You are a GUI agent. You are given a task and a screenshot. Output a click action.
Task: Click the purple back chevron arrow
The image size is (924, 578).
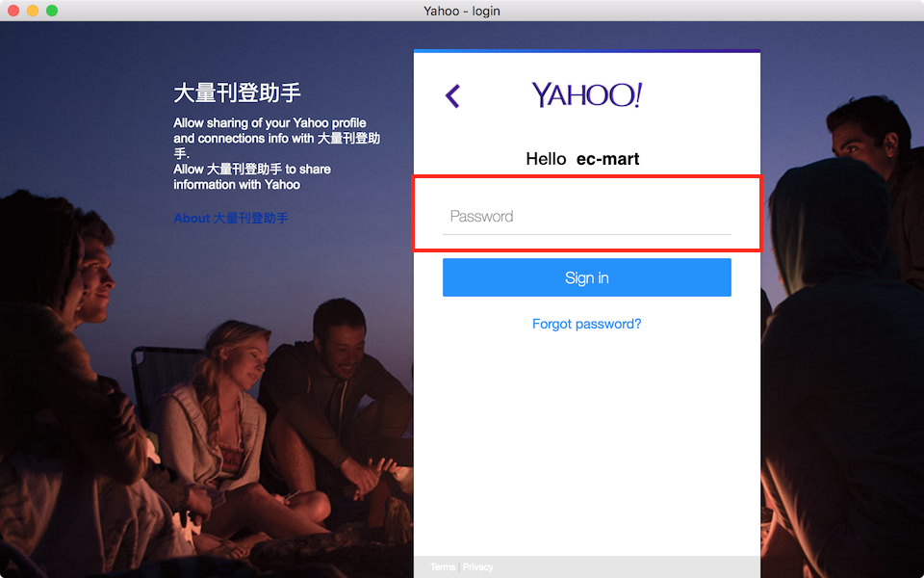(x=452, y=95)
